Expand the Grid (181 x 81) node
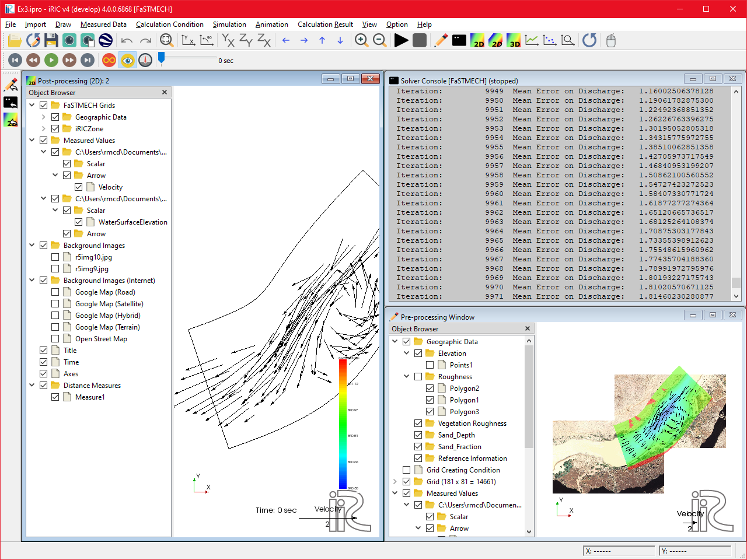747x560 pixels. click(x=395, y=482)
